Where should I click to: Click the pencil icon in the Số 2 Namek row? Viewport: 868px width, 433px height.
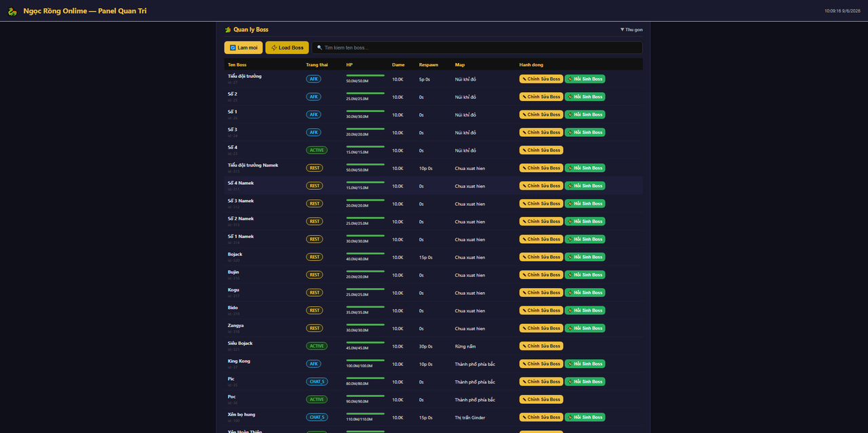(x=525, y=222)
